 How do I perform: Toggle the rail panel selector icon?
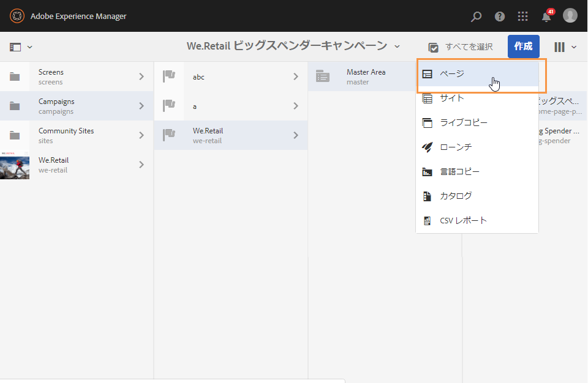point(15,47)
